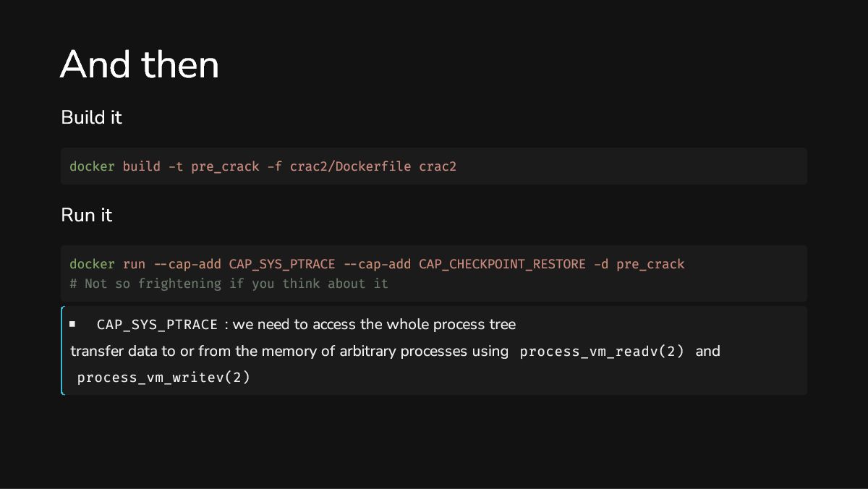Image resolution: width=868 pixels, height=489 pixels.
Task: Select pre_crack in the docker run command
Action: pyautogui.click(x=650, y=264)
